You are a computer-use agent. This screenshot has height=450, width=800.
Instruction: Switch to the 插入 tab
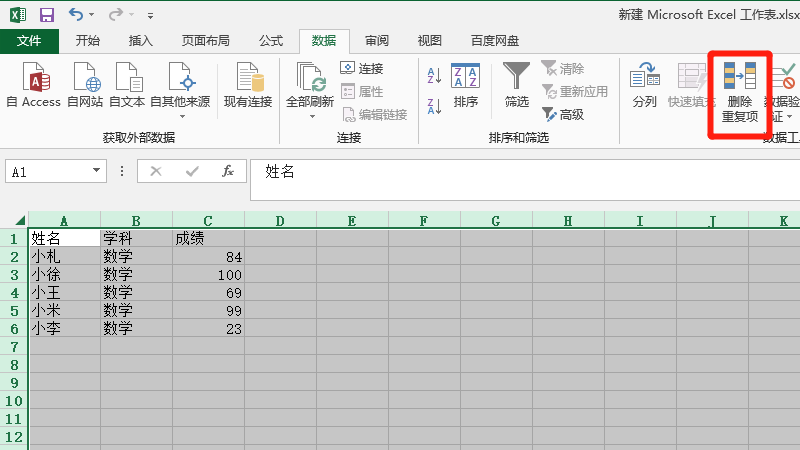141,41
